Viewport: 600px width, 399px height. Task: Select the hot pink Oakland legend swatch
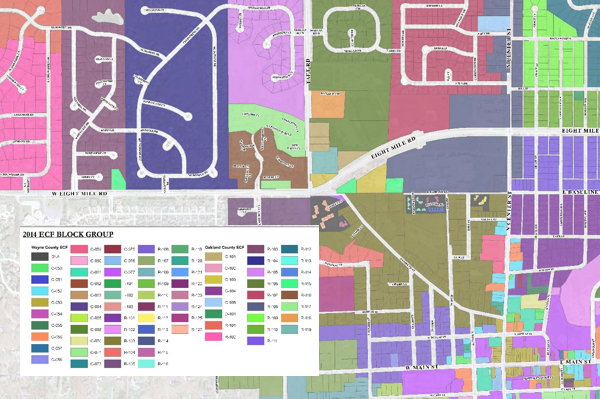point(214,337)
